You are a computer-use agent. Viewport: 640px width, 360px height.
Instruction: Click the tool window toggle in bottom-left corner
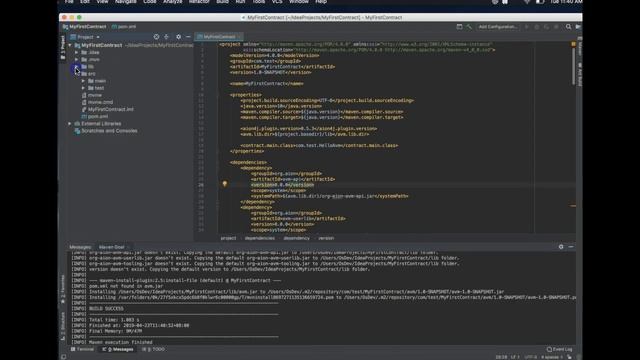coord(64,357)
